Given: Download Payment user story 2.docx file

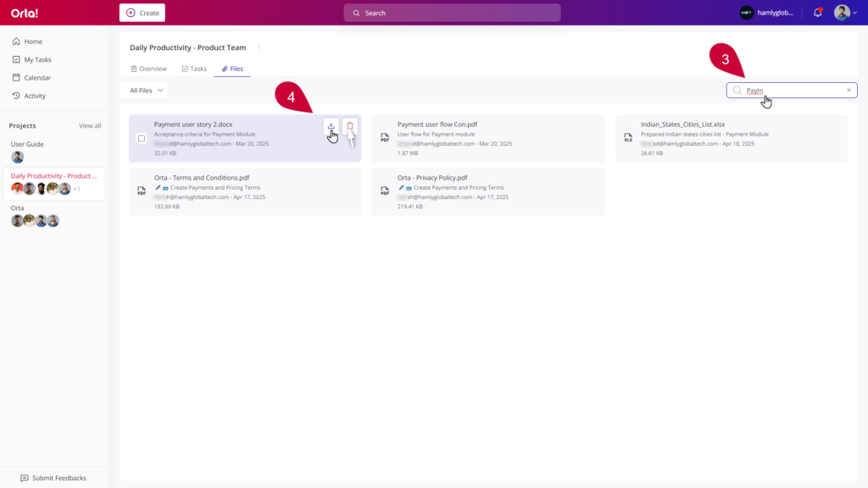Looking at the screenshot, I should tap(331, 126).
